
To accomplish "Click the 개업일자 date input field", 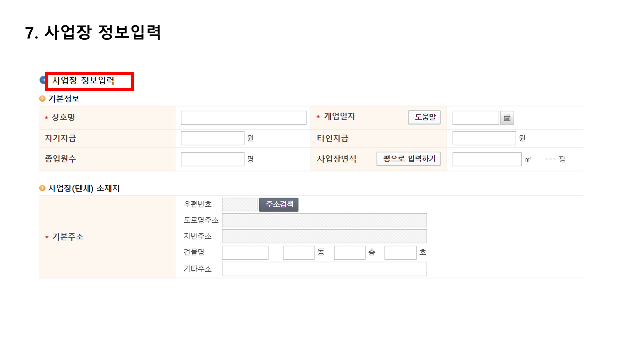I will point(475,117).
